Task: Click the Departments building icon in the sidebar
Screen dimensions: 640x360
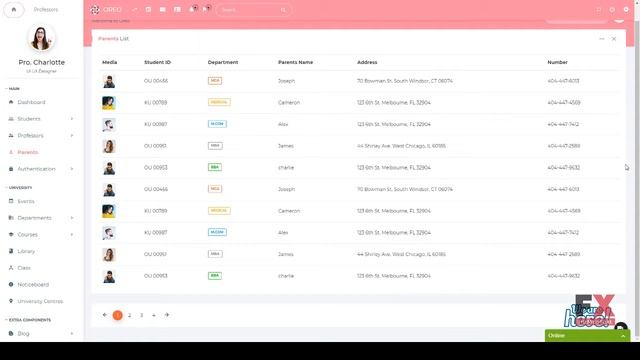Action: click(11, 218)
